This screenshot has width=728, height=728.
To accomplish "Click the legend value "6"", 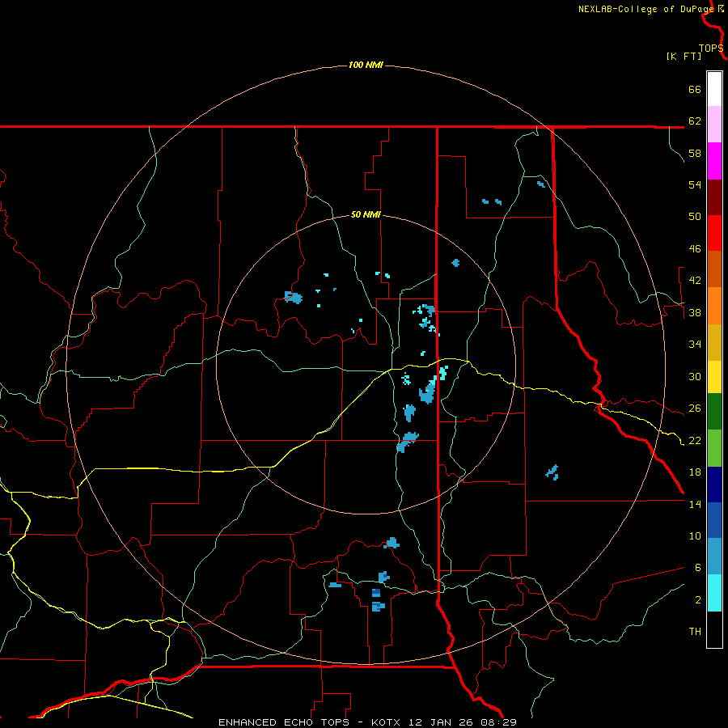I will [698, 568].
